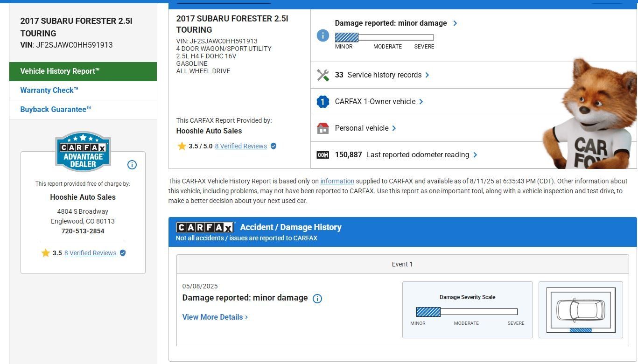Open the Warranty Check tab

(83, 91)
